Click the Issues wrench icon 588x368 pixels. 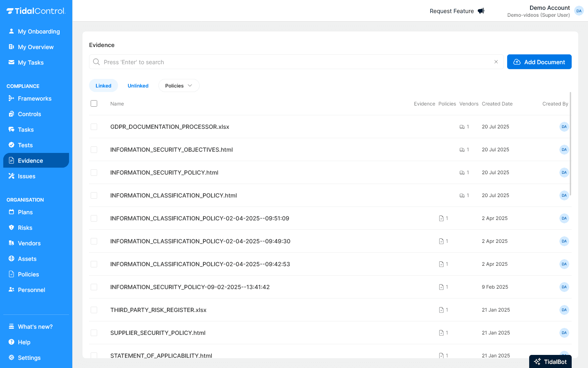pyautogui.click(x=12, y=176)
